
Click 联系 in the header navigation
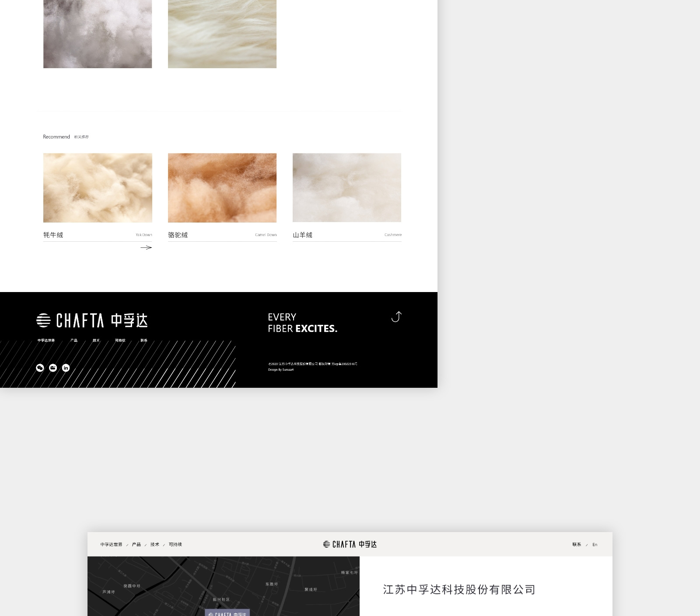point(577,545)
